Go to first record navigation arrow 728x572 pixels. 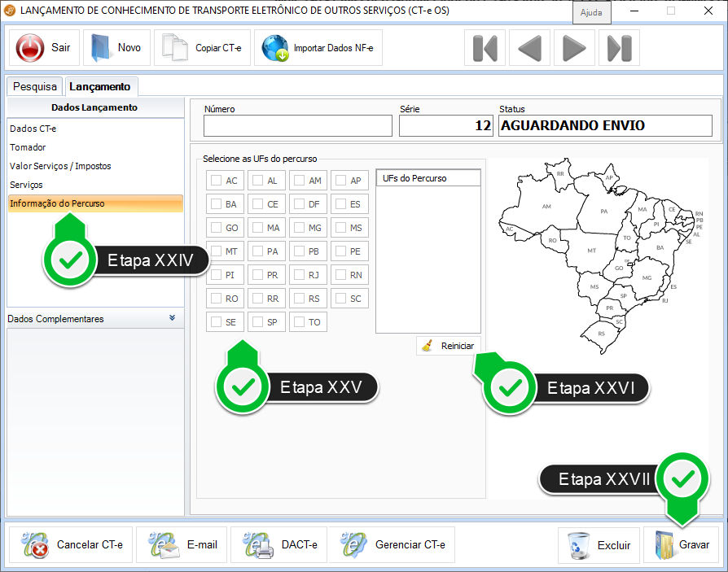[x=485, y=48]
